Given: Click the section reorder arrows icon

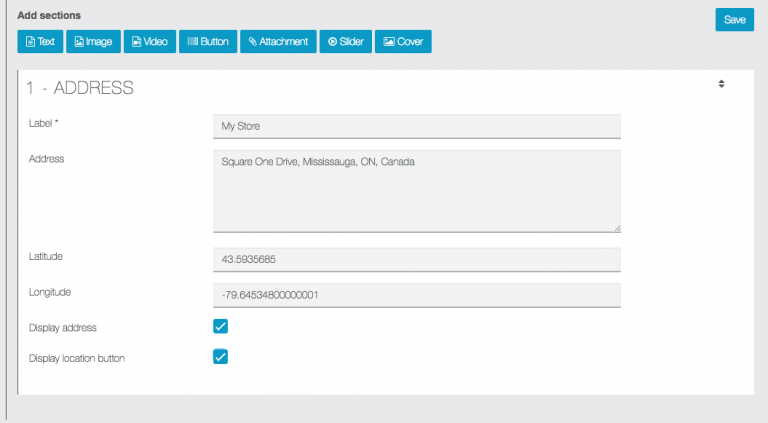Looking at the screenshot, I should 721,84.
